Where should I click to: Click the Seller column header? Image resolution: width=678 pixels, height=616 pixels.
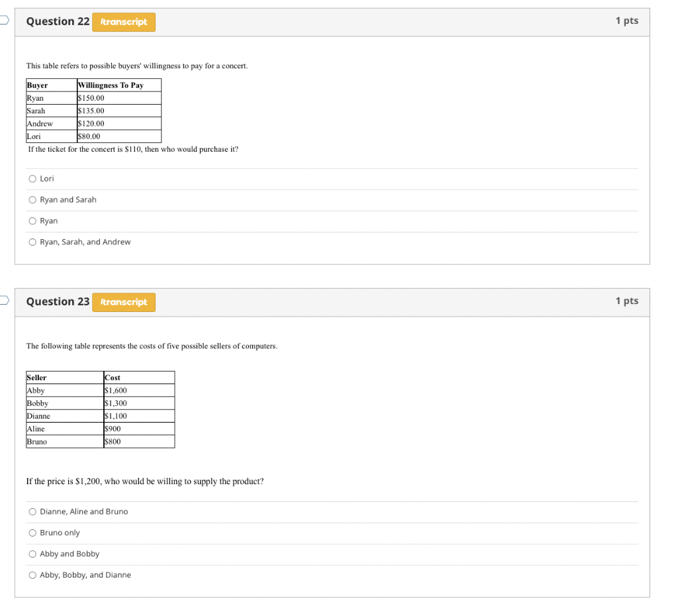pos(65,378)
